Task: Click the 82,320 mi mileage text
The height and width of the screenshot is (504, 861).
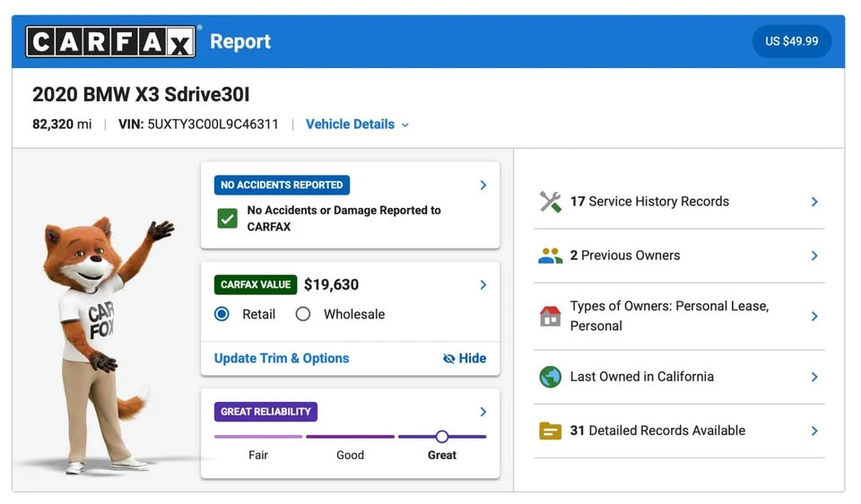Action: point(62,124)
